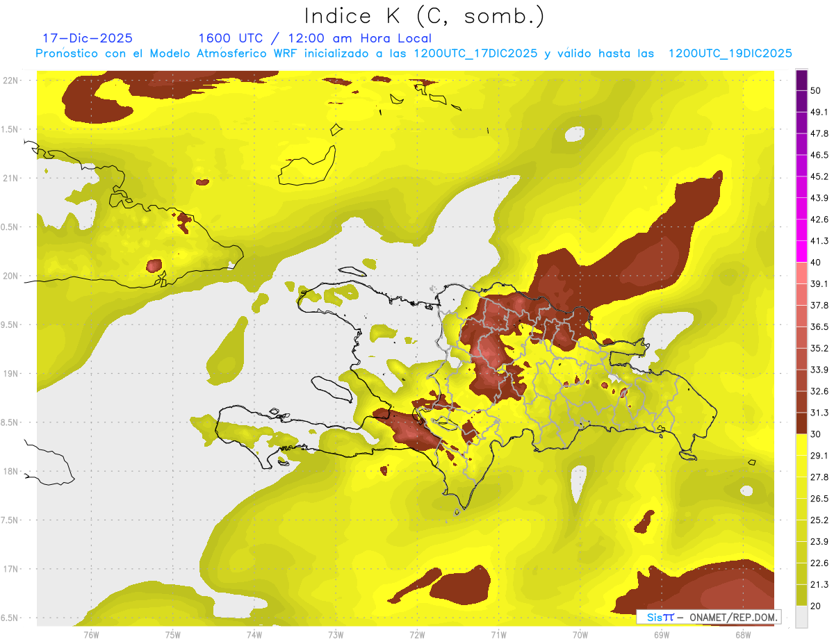Viewport: 834px width, 644px height.
Task: Click the 'Pronostico con el Modelo Atmosferico WRF' line
Action: pos(414,53)
